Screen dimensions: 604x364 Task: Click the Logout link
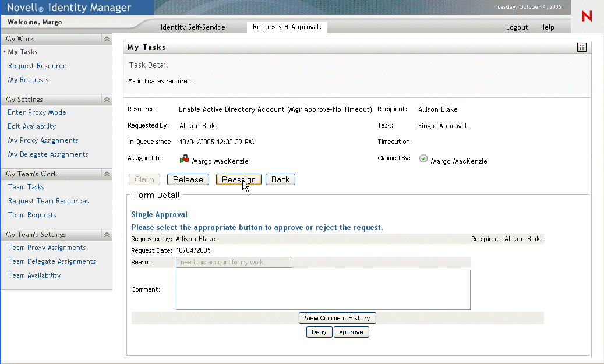517,27
